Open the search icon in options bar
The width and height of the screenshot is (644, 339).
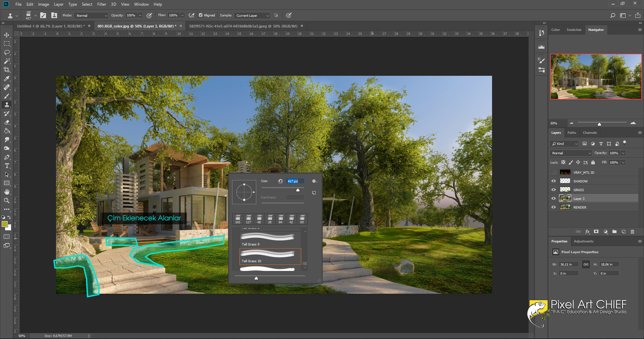tap(612, 15)
